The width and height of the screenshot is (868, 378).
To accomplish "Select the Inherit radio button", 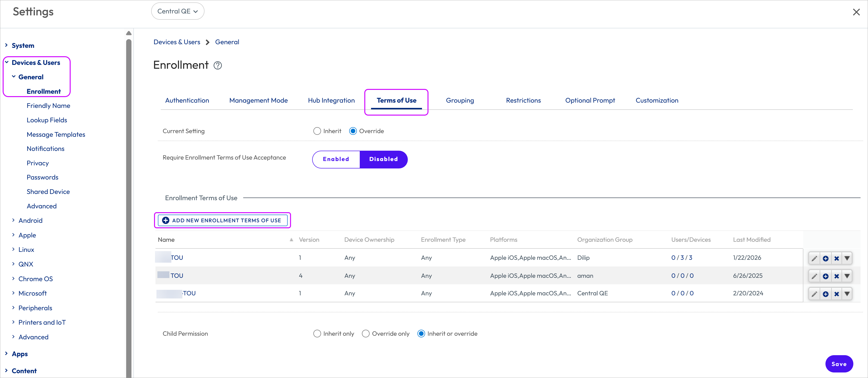I will pyautogui.click(x=317, y=131).
